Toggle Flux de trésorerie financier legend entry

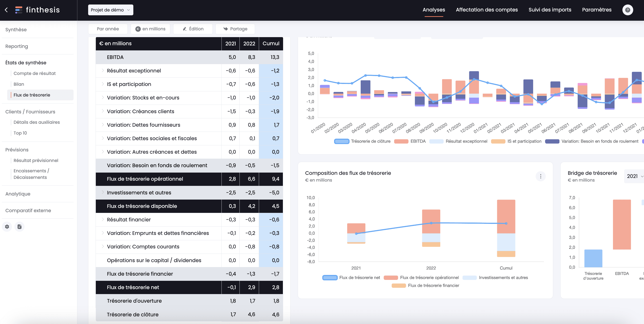click(x=425, y=286)
